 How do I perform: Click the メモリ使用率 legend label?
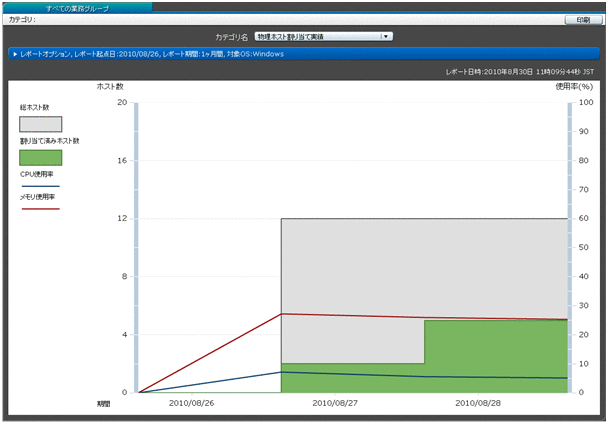(x=40, y=197)
